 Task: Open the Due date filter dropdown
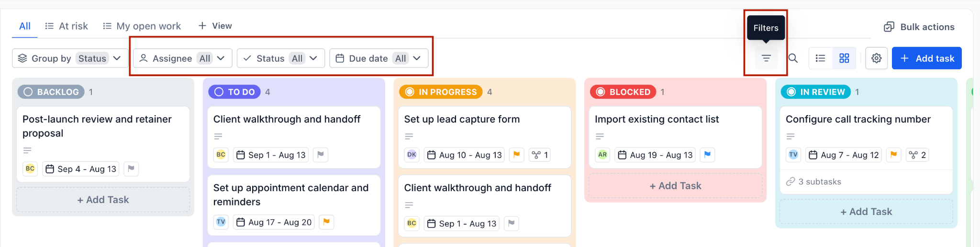379,58
